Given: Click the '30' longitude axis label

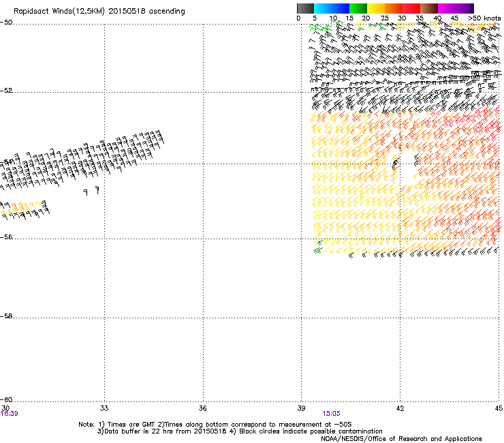Looking at the screenshot, I should point(5,408).
